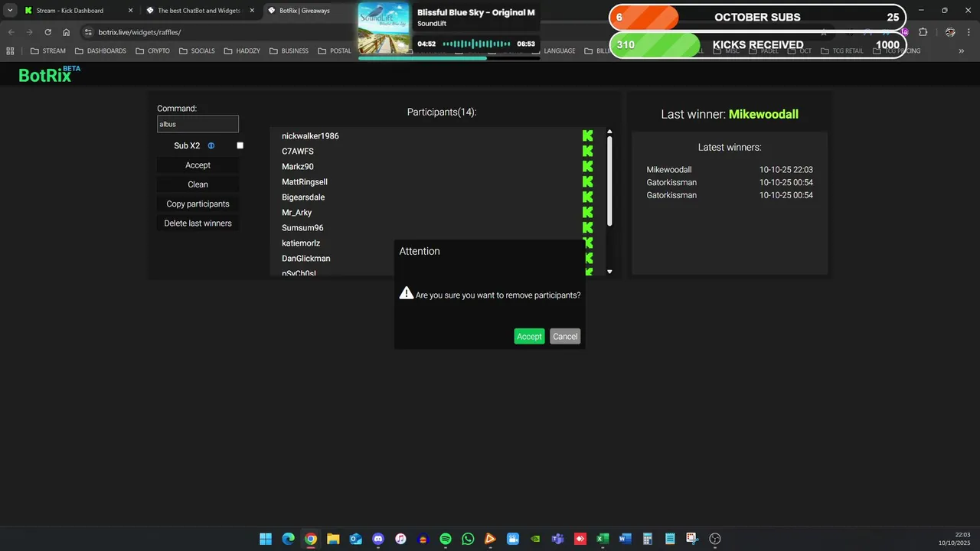Open the bookmarks apps grid icon

pos(10,51)
